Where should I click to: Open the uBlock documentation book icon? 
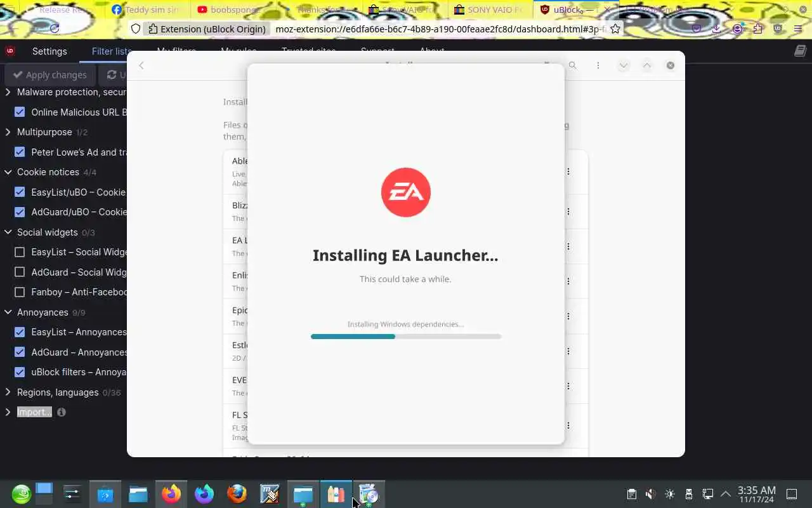click(x=800, y=51)
